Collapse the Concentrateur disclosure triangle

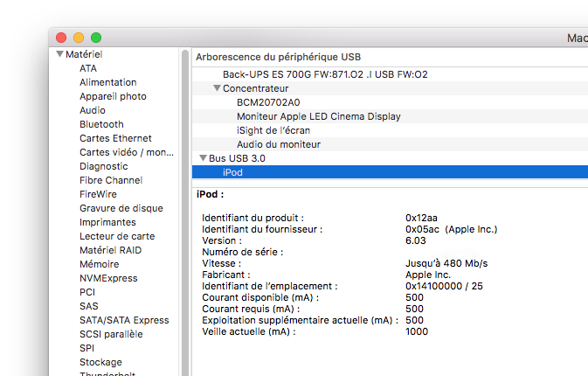pos(217,88)
